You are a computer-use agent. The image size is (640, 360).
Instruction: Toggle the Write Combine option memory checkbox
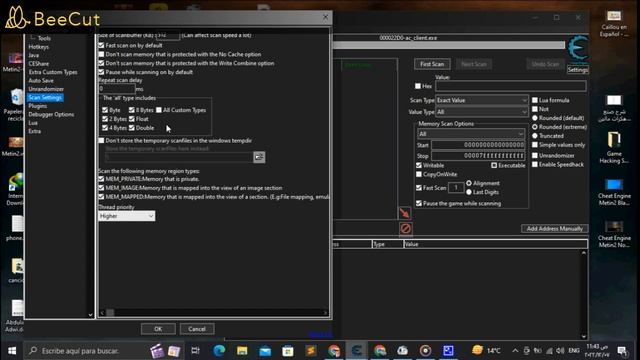(101, 63)
